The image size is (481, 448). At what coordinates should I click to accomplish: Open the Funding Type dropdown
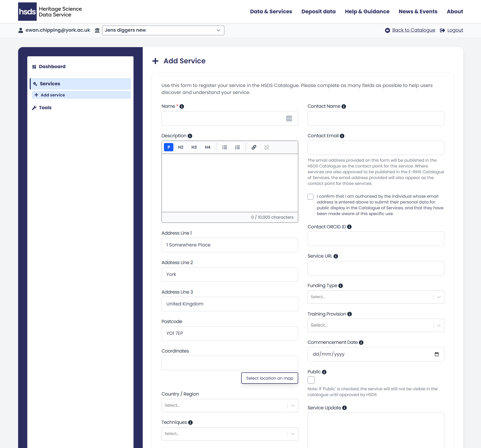376,297
